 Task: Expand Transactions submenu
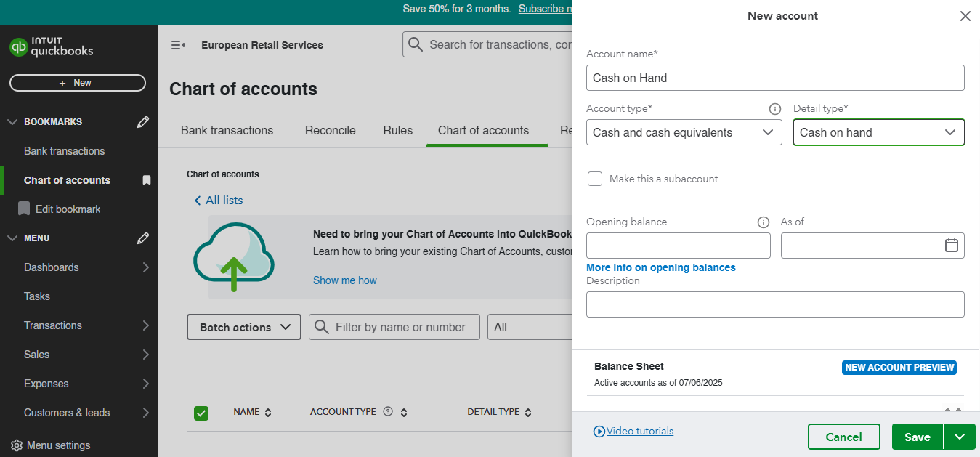click(145, 325)
